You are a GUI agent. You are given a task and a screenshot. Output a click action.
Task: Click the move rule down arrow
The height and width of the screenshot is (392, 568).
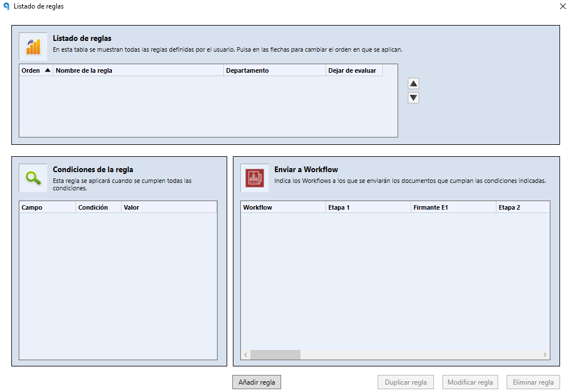[x=414, y=98]
